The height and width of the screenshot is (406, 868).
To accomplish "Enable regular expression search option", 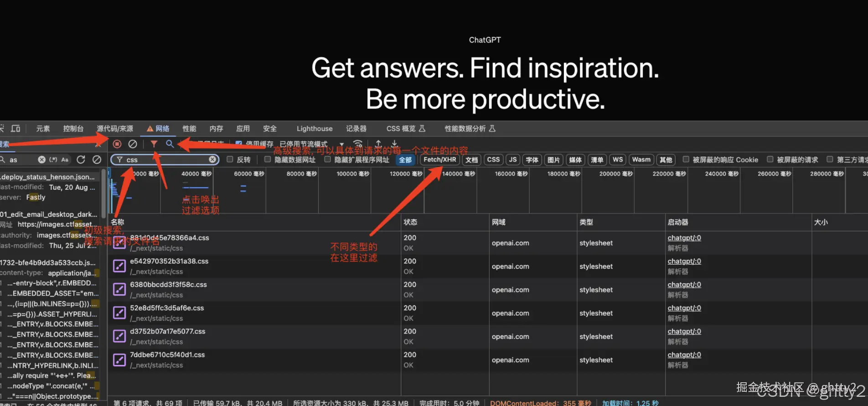I will pyautogui.click(x=53, y=160).
